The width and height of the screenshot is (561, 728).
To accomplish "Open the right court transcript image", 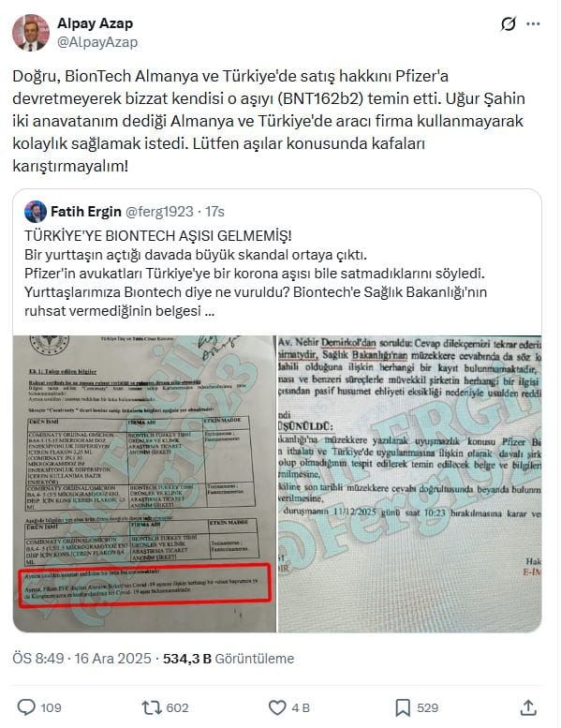I will tap(409, 483).
